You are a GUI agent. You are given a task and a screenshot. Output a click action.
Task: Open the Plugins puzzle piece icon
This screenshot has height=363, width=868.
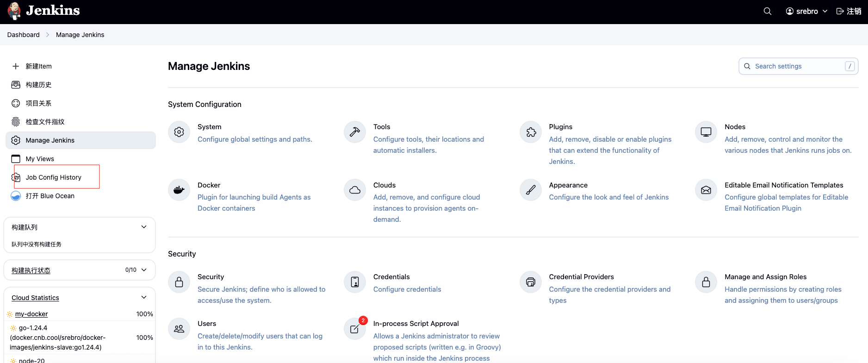[x=531, y=132]
